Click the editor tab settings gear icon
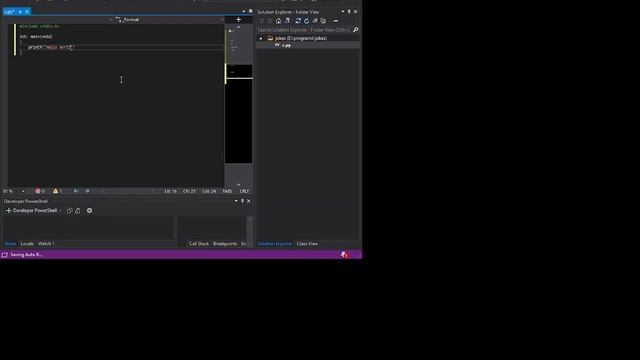 (251, 11)
